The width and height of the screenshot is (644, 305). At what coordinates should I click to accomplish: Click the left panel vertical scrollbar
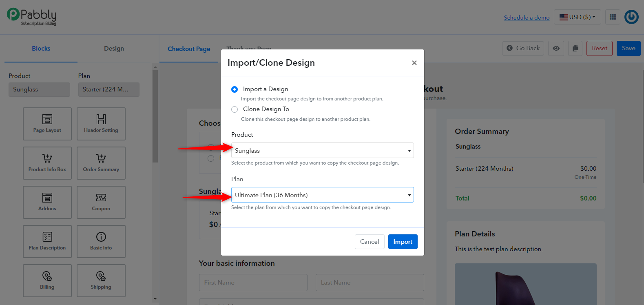(155, 116)
